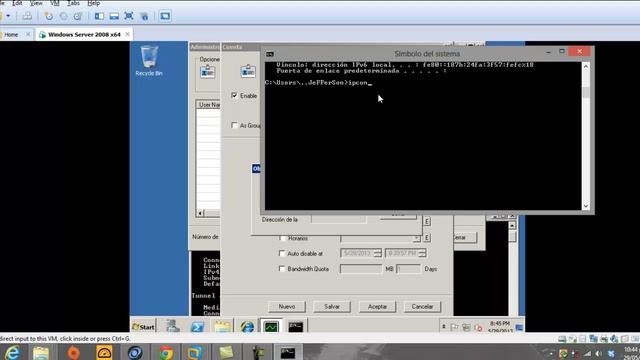Enable the Bandwidth Quota checkbox
Viewport: 640px width, 360px height.
(x=282, y=269)
